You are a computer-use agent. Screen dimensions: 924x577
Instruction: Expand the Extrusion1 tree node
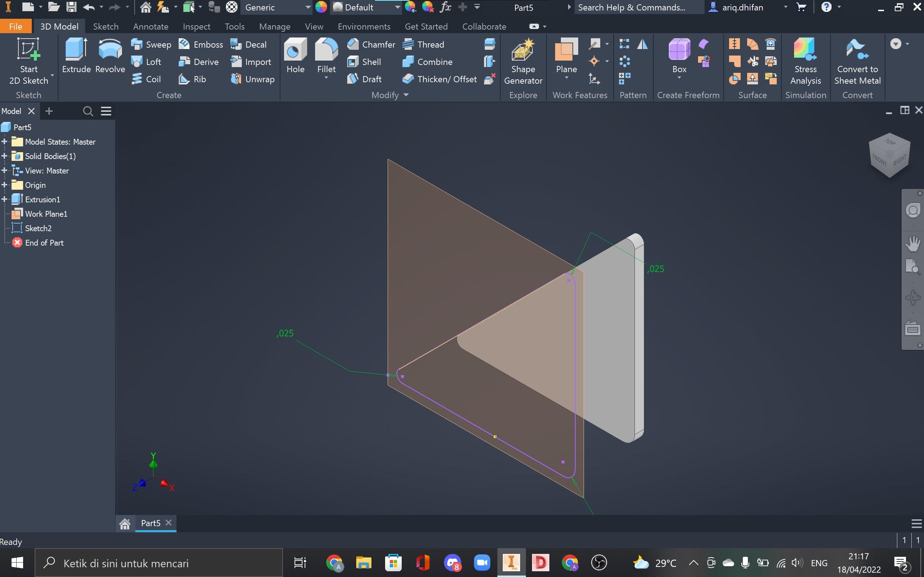5,199
